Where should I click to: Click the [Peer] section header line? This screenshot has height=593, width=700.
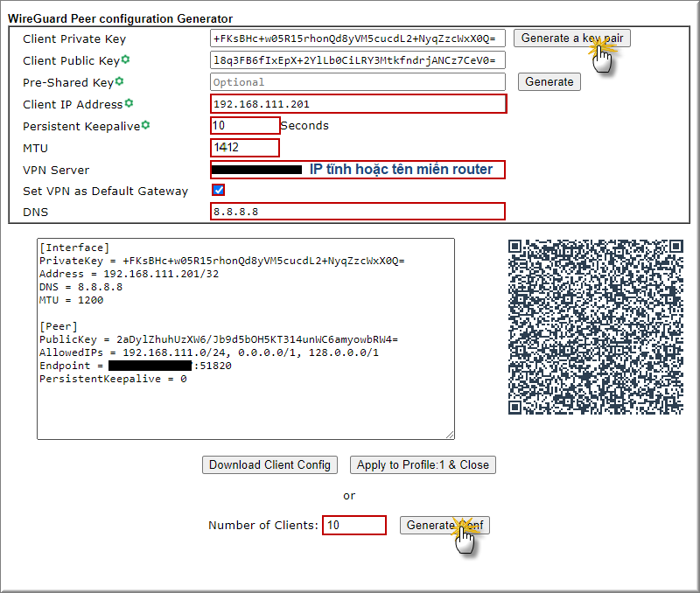(59, 326)
